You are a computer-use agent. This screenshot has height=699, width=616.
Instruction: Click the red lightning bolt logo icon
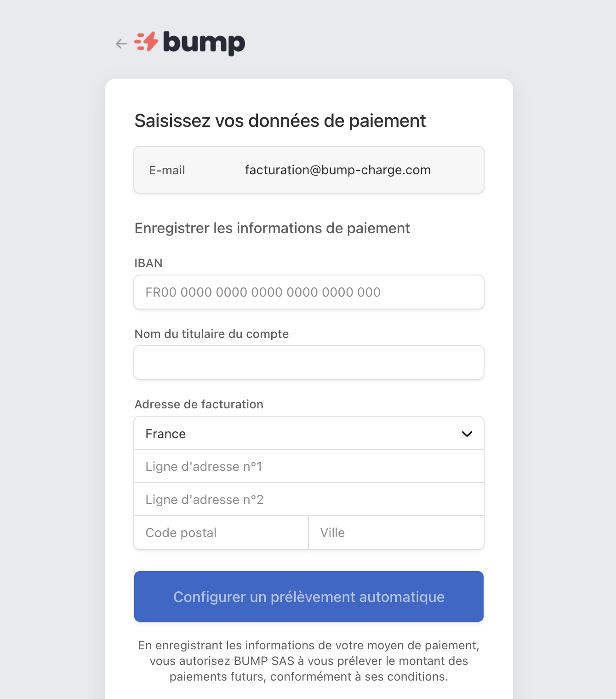tap(147, 42)
